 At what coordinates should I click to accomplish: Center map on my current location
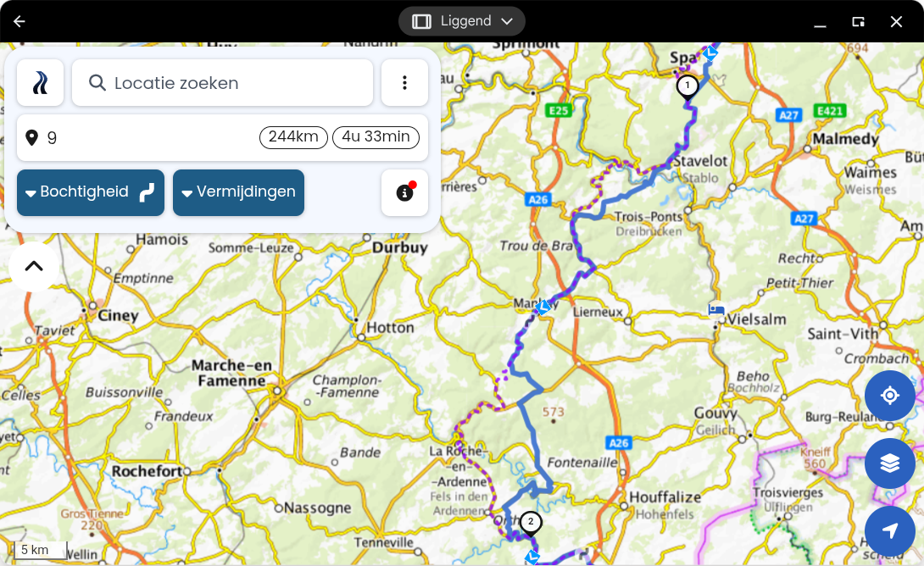[x=890, y=395]
